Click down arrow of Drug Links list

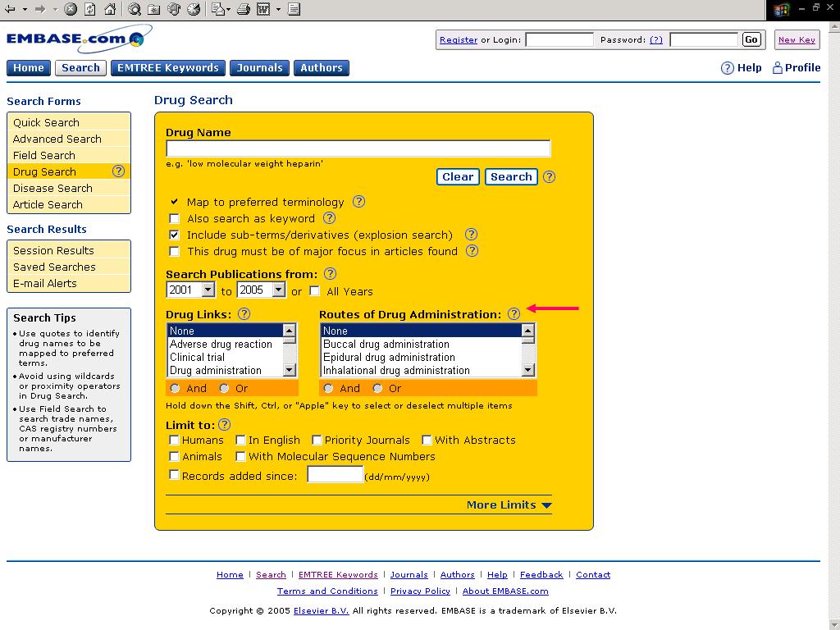point(290,370)
